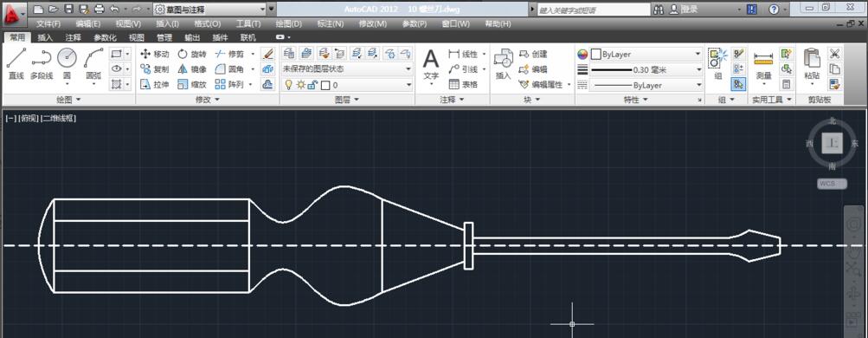The width and height of the screenshot is (868, 338).
Task: Click the 登录 sign-in button
Action: click(685, 9)
